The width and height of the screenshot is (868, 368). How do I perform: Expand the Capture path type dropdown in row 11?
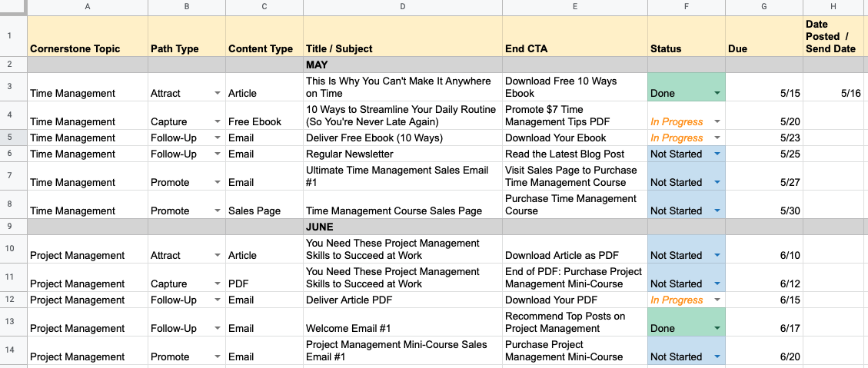click(x=218, y=284)
